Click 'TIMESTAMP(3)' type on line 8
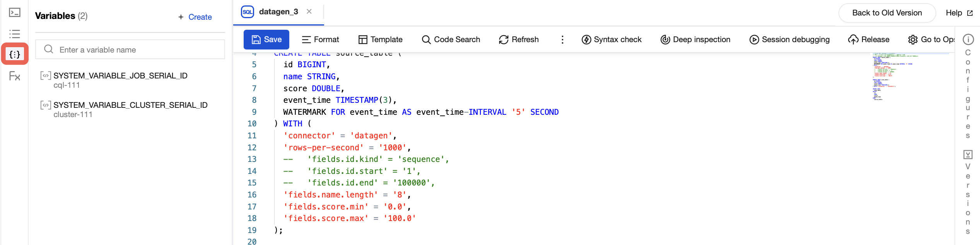 coord(364,100)
